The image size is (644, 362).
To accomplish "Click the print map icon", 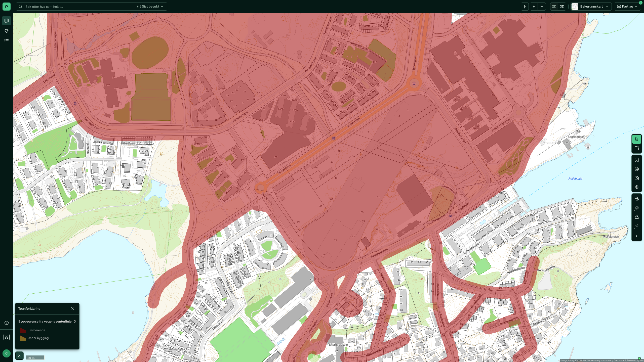I will coord(636,169).
